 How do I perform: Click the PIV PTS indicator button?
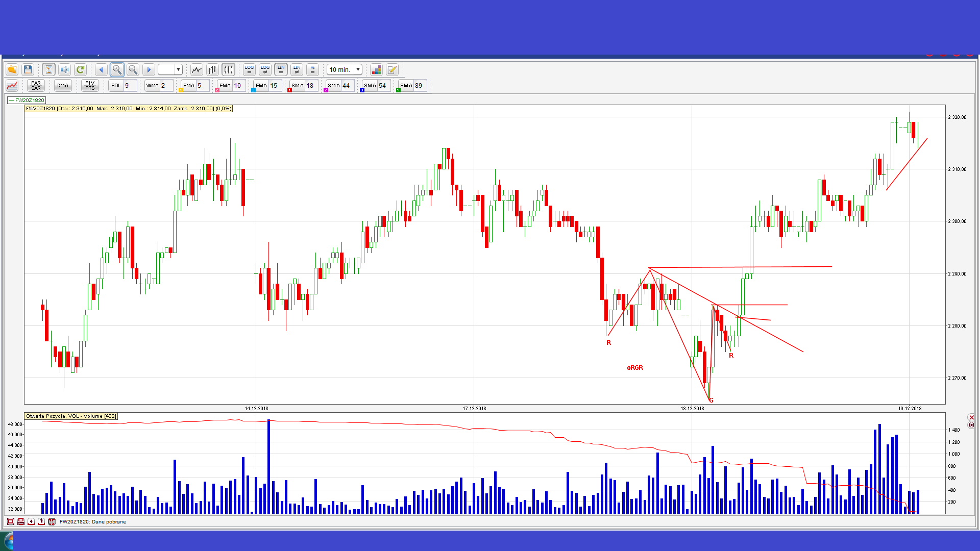click(90, 85)
